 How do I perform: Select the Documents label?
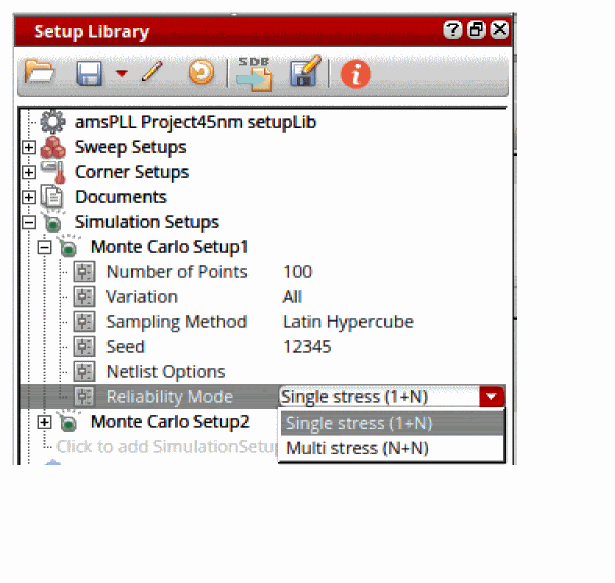point(120,197)
